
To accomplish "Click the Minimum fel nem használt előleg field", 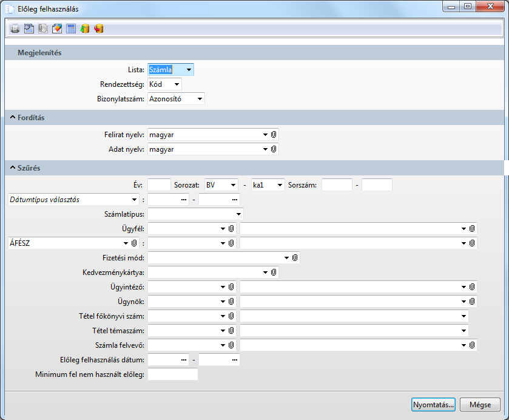I will coord(172,374).
